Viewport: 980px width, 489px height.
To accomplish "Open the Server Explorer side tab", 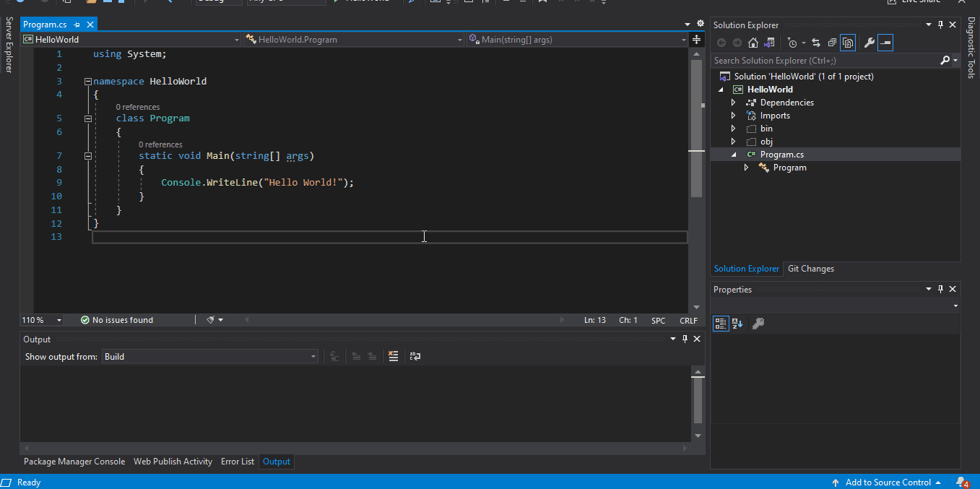I will point(9,46).
